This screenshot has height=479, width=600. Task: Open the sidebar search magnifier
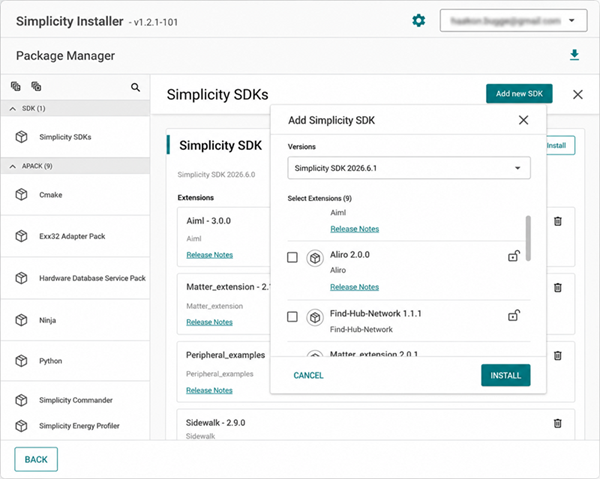135,87
